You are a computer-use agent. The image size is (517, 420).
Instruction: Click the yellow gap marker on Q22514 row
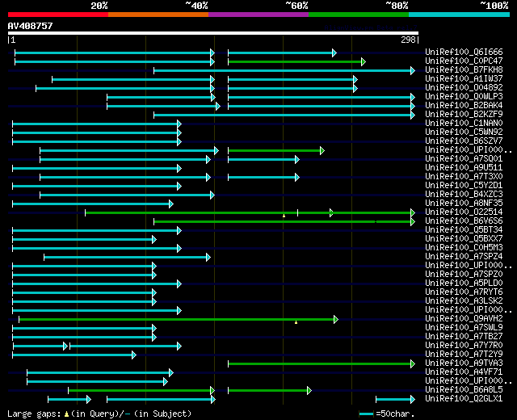point(284,216)
